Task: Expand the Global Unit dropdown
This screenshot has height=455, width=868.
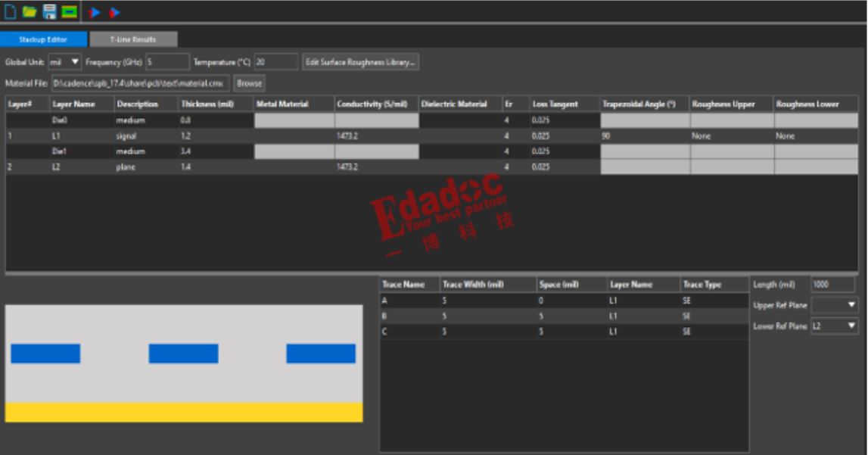Action: (65, 62)
